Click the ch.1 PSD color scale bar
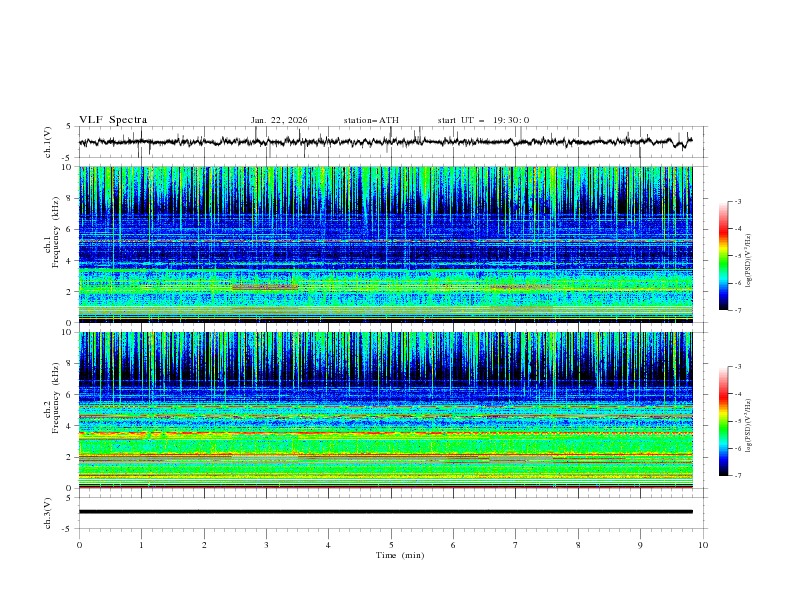This screenshot has width=792, height=612. (723, 256)
